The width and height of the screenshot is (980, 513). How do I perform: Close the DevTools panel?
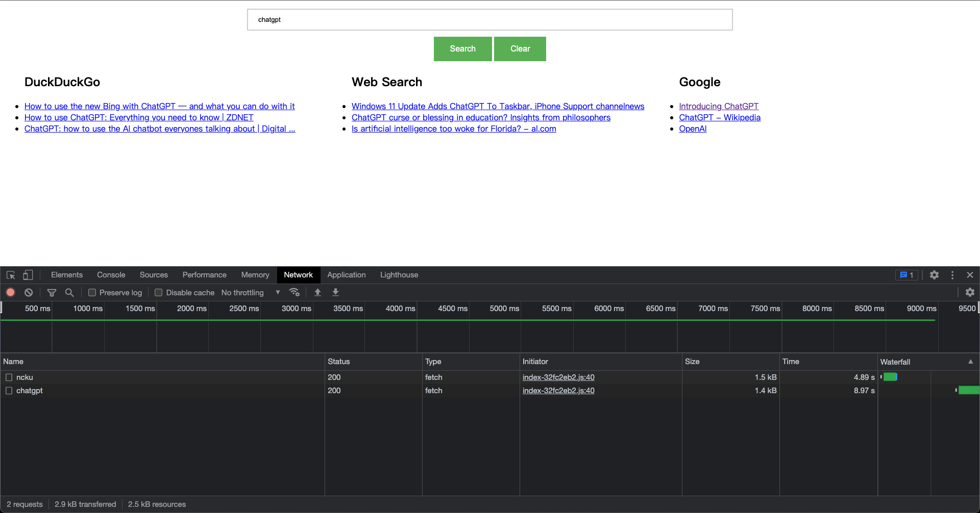970,275
